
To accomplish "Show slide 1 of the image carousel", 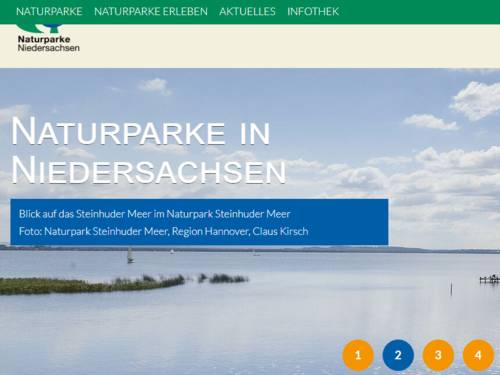I will tap(358, 355).
